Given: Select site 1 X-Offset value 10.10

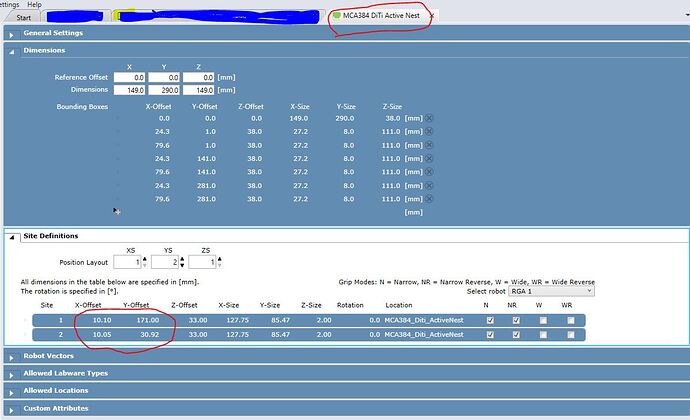Looking at the screenshot, I should pos(102,320).
